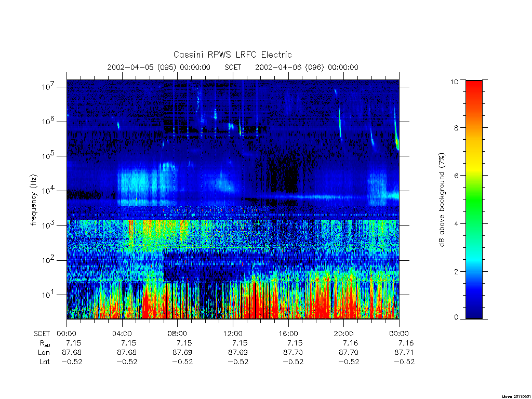Click the colorbar tick label "4"
The image size is (532, 399).
[456, 223]
